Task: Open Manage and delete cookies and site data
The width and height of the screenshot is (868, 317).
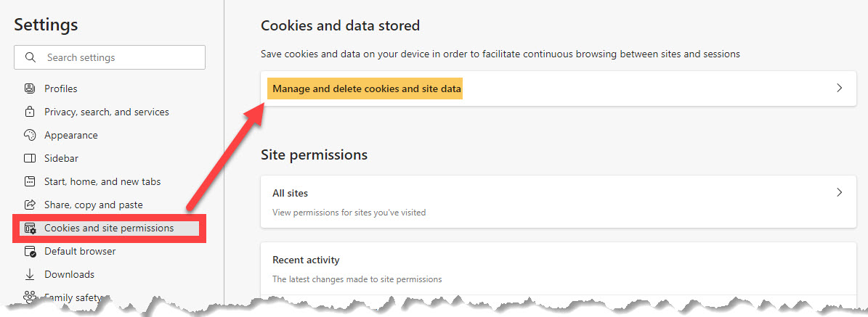Action: pos(559,88)
